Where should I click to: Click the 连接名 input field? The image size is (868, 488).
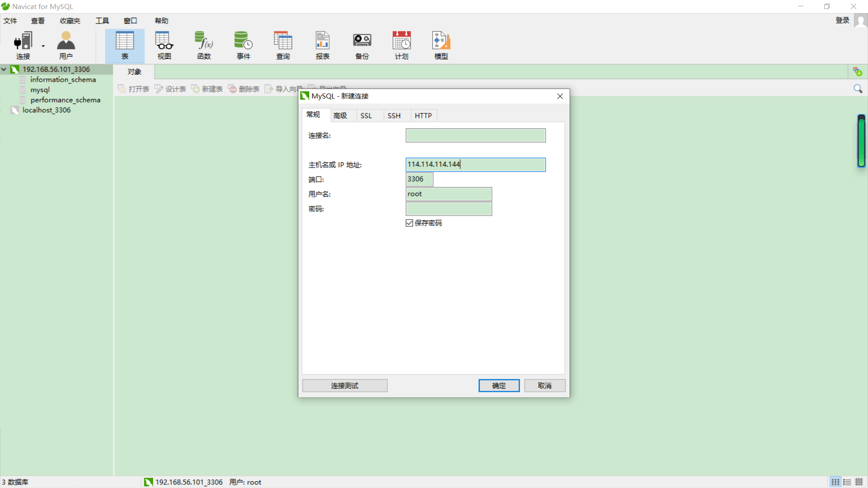coord(475,136)
